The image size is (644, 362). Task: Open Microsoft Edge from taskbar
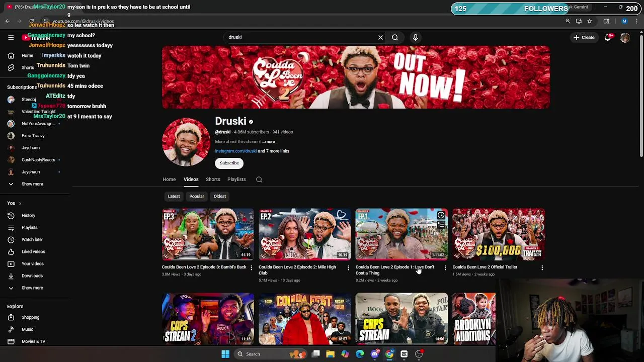click(360, 354)
